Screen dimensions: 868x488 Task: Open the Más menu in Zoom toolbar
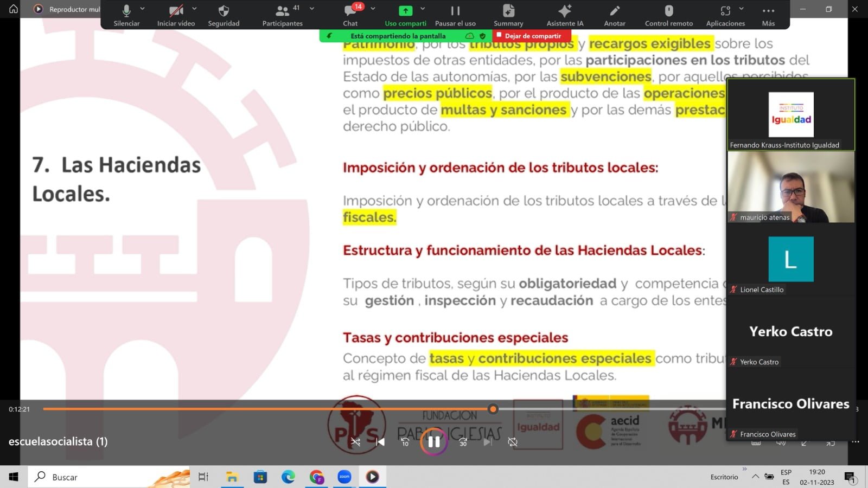point(768,15)
